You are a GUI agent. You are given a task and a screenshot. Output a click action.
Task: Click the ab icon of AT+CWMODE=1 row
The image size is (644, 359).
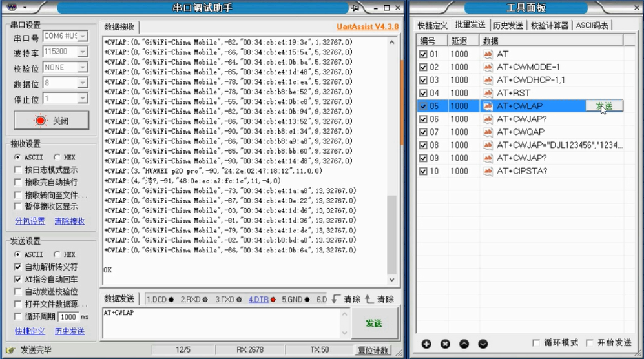click(x=488, y=67)
